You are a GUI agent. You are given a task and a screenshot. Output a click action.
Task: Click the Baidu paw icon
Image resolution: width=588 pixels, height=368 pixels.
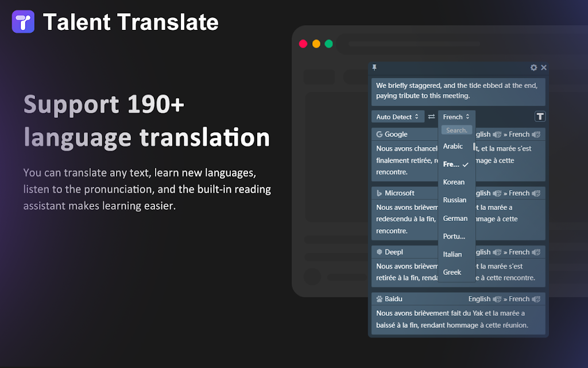(379, 299)
